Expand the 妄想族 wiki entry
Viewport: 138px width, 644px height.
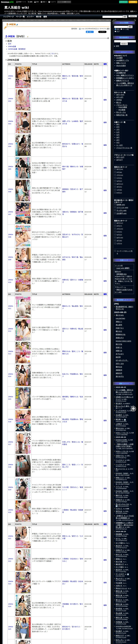pos(115,204)
